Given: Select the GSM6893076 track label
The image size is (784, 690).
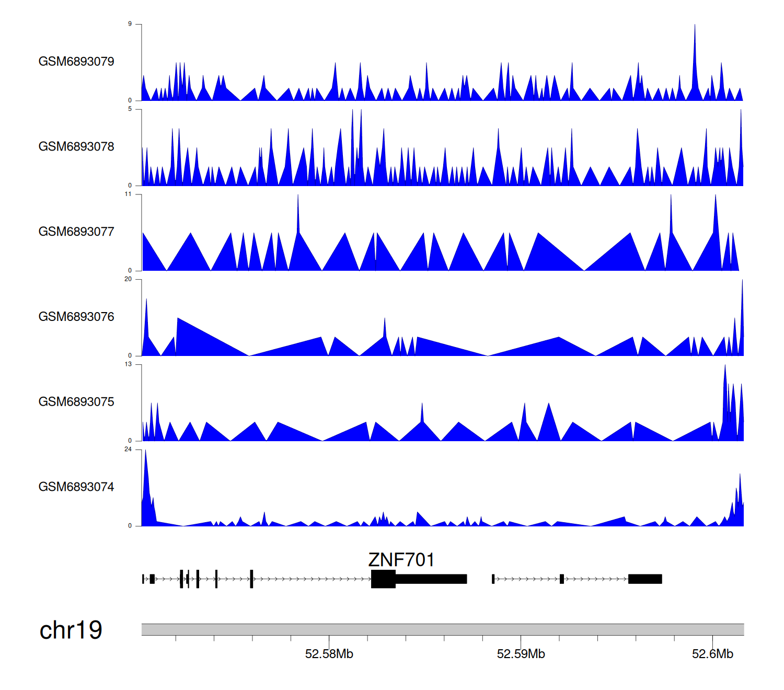Looking at the screenshot, I should (x=76, y=317).
